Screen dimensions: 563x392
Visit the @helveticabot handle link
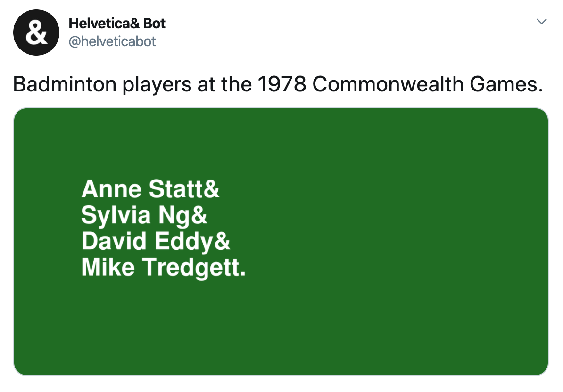[112, 41]
